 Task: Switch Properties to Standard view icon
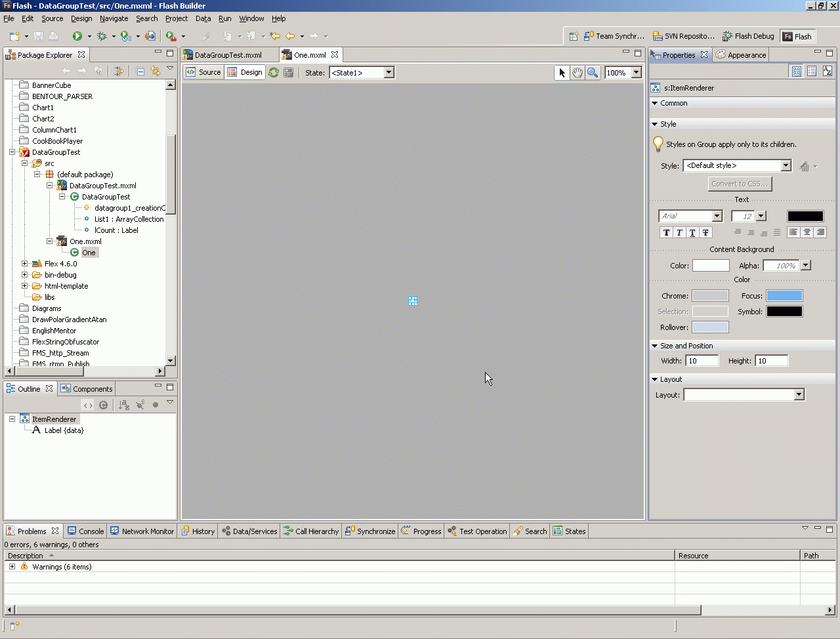[797, 71]
